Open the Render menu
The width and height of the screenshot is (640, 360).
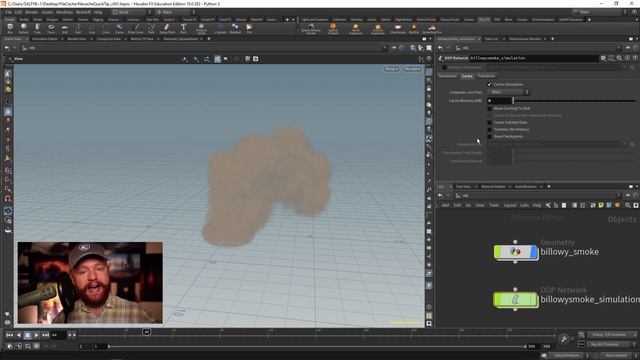[x=31, y=12]
